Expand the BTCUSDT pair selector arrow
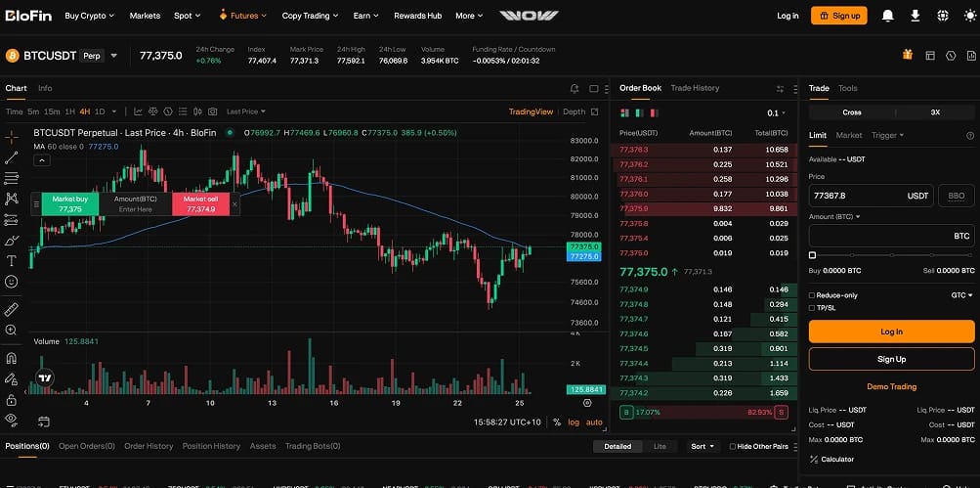 (x=113, y=56)
